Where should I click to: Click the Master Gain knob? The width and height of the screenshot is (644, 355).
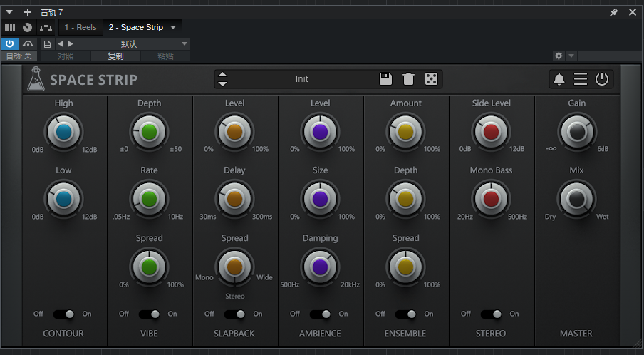pyautogui.click(x=576, y=133)
